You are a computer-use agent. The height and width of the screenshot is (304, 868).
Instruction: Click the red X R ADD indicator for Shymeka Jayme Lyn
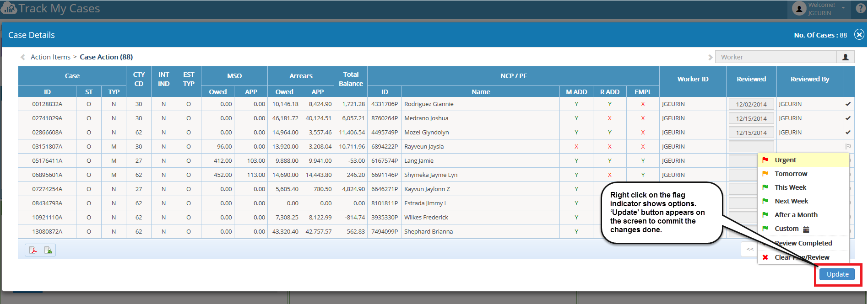(x=610, y=175)
